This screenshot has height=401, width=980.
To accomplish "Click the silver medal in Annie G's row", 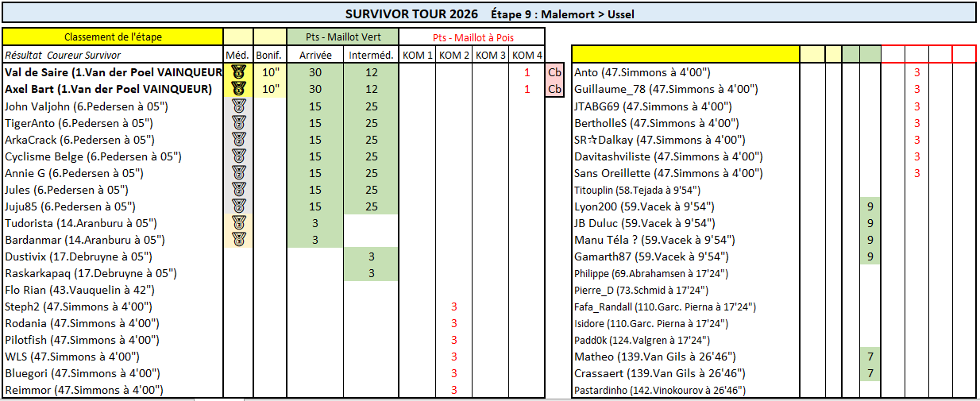I will 238,172.
